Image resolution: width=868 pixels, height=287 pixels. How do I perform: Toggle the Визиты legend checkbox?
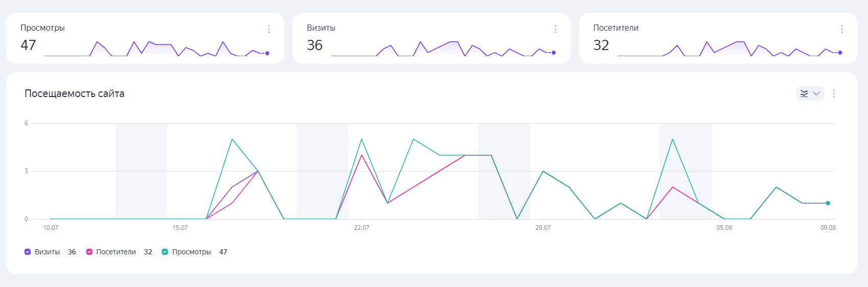[28, 252]
